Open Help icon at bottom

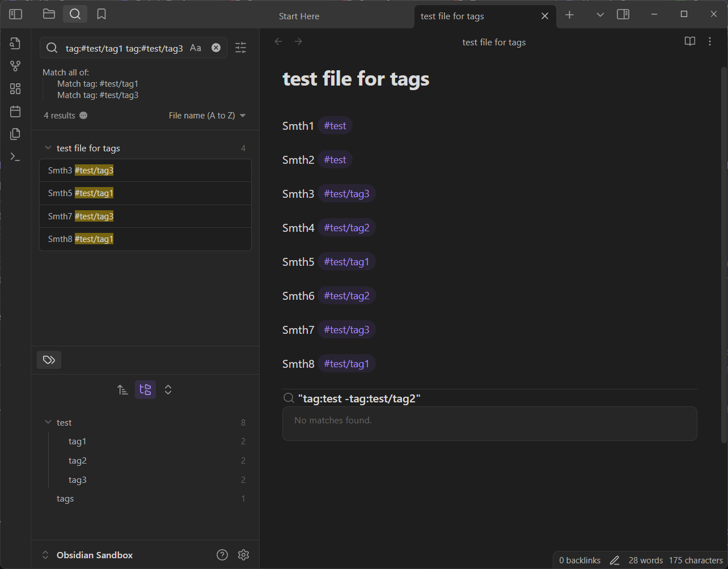point(222,555)
